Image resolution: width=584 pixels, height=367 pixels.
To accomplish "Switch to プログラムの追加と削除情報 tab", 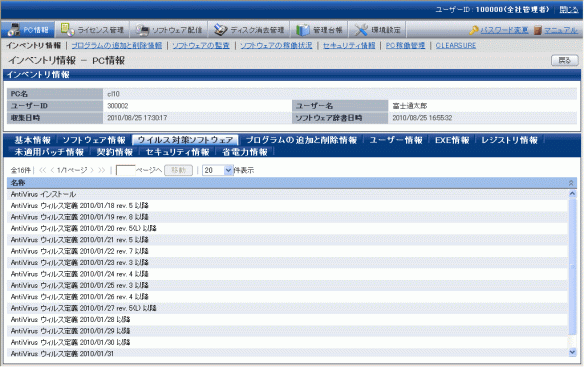I will tap(301, 140).
